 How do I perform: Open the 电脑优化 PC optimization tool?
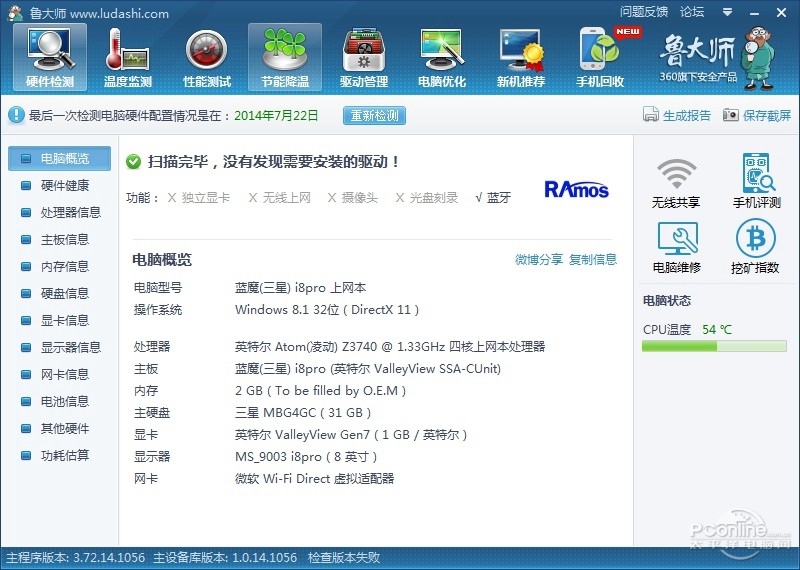(442, 57)
